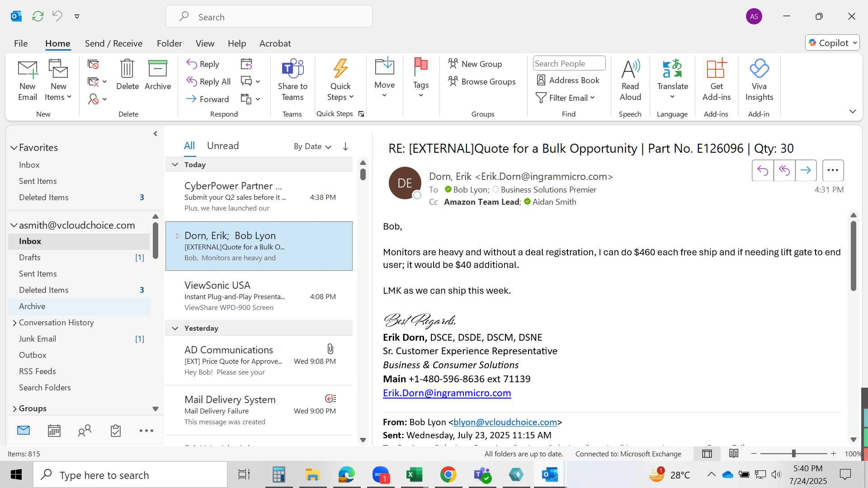
Task: Click the New Email icon
Action: [28, 69]
